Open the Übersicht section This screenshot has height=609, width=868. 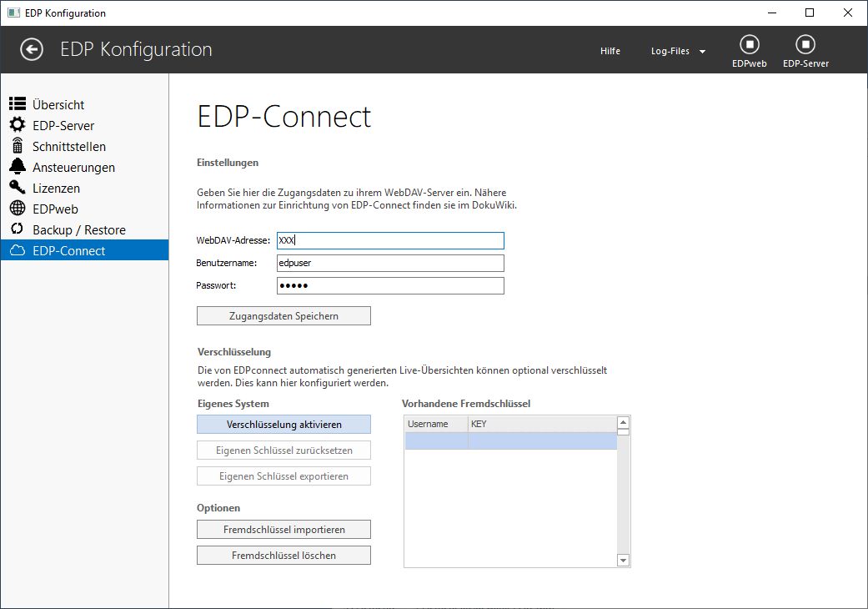[x=84, y=104]
